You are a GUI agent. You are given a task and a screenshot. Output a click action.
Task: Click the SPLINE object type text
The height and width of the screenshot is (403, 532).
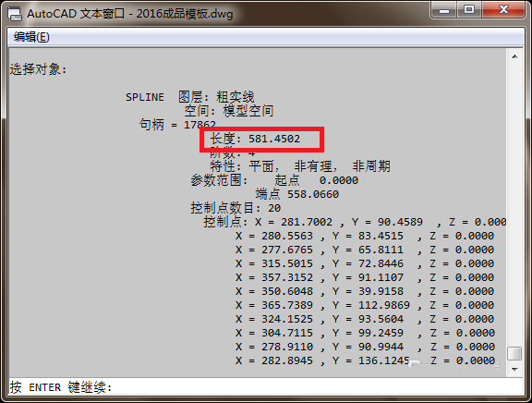tap(145, 97)
